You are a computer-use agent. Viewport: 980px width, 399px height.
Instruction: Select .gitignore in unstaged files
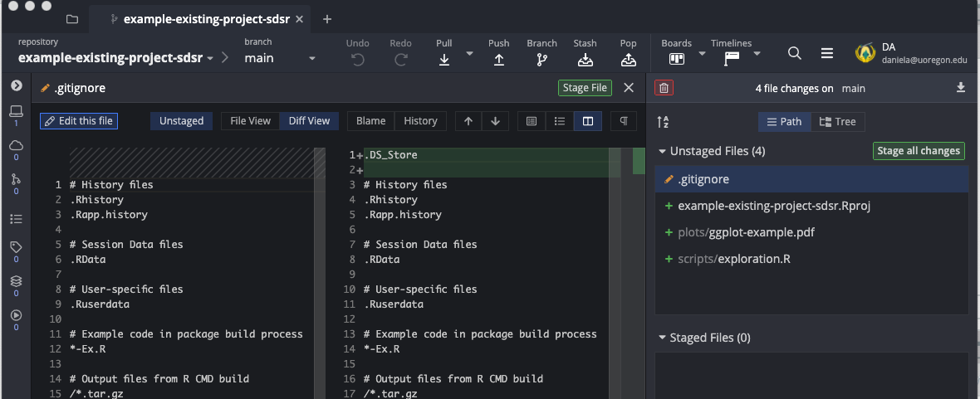tap(811, 179)
